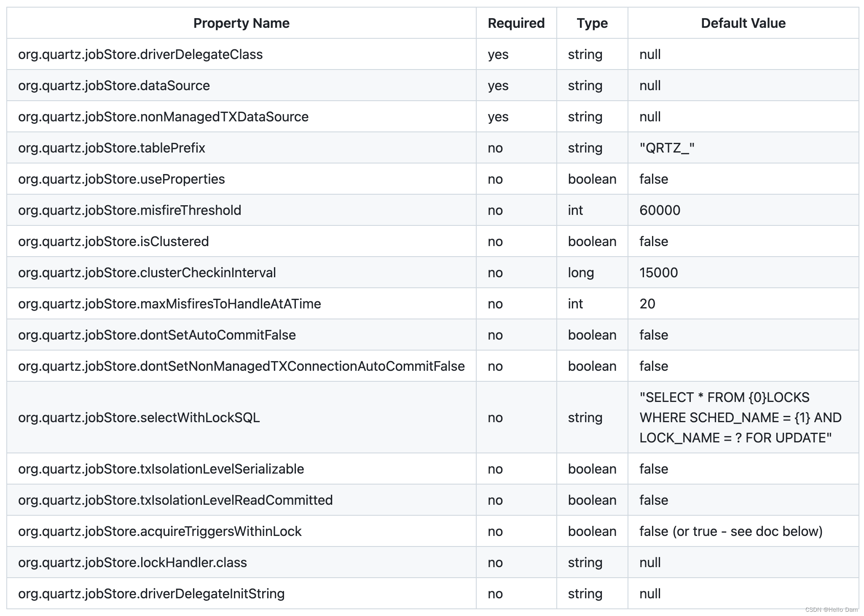Image resolution: width=864 pixels, height=616 pixels.
Task: Click the 60000 default value
Action: click(660, 210)
